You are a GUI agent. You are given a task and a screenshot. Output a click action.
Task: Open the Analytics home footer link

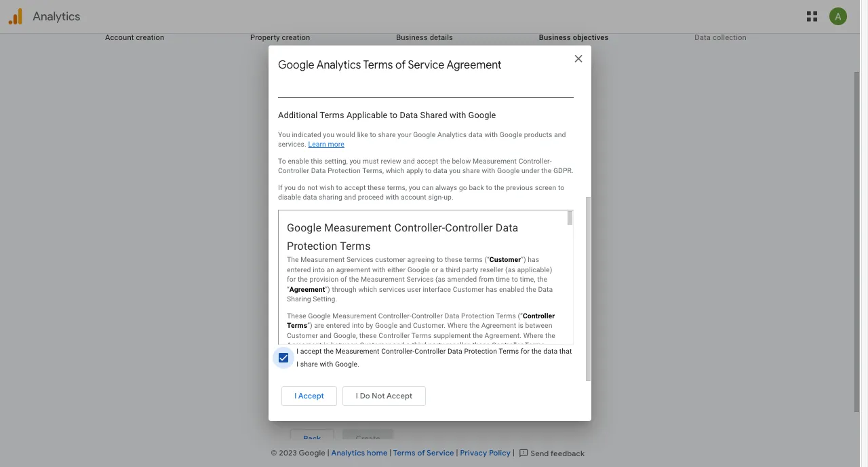(x=359, y=453)
